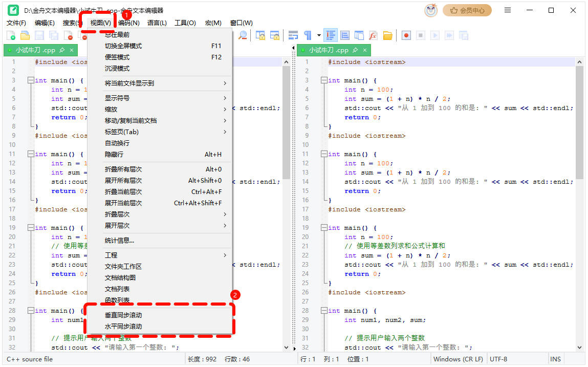Click the record macro red dot icon
The height and width of the screenshot is (367, 588).
406,36
